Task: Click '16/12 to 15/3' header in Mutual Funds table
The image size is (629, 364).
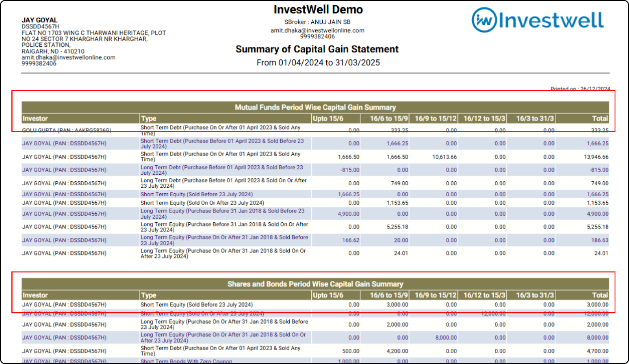Action: point(482,119)
